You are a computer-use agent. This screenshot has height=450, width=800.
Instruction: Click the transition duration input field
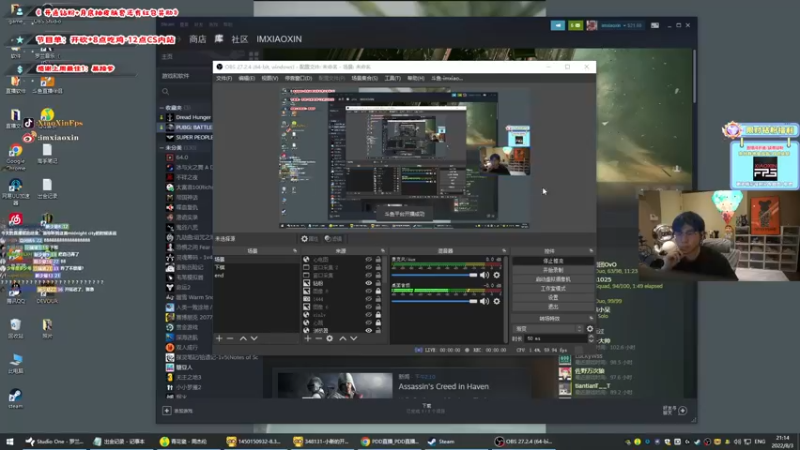coord(556,338)
